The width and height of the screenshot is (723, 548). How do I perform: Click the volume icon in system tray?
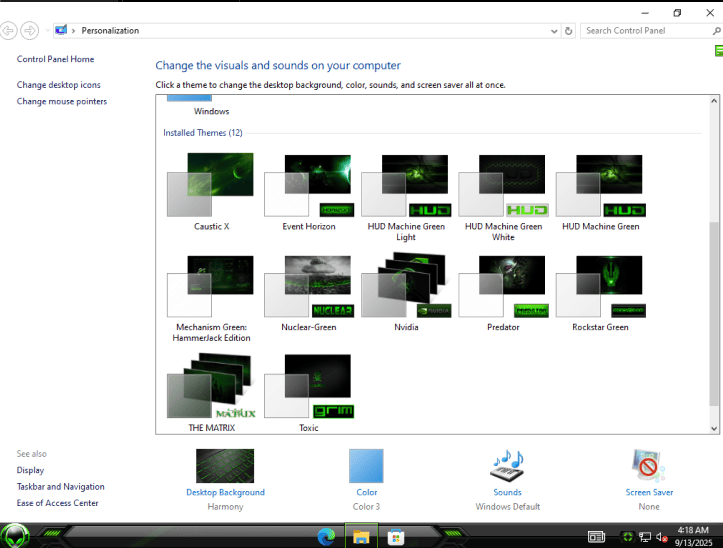coord(660,537)
